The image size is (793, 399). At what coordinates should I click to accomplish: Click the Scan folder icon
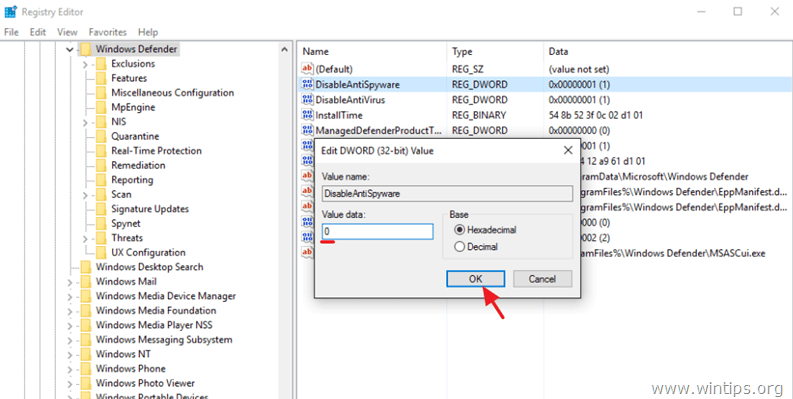click(x=101, y=195)
